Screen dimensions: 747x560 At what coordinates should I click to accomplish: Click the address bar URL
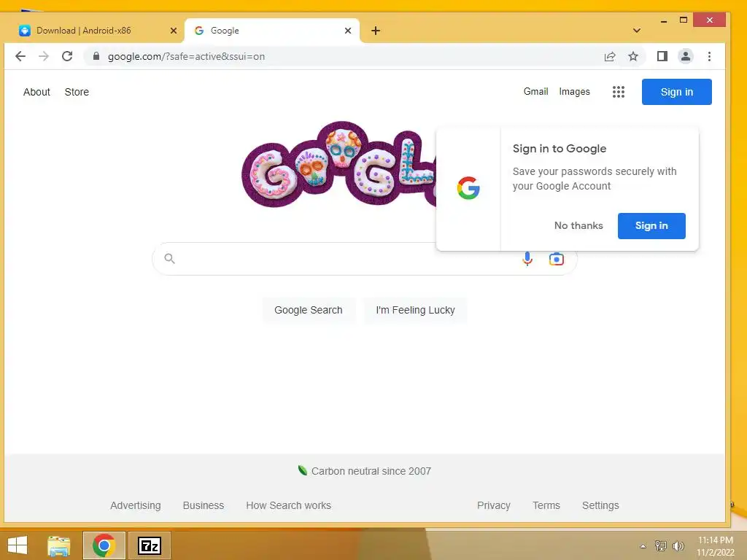pos(186,56)
